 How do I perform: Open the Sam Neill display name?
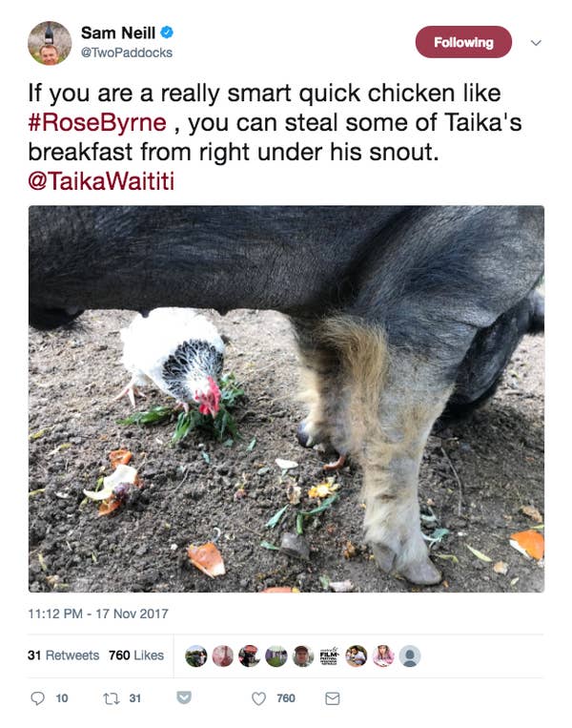118,33
